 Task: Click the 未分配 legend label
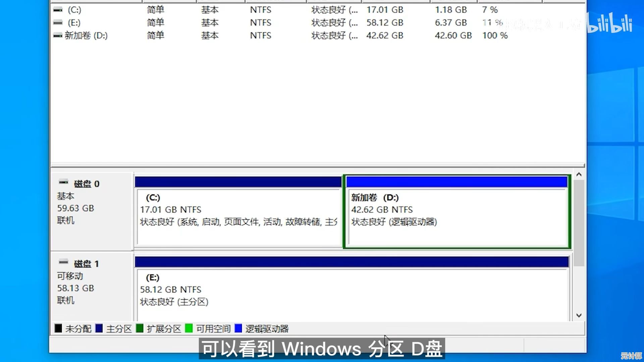(78, 329)
